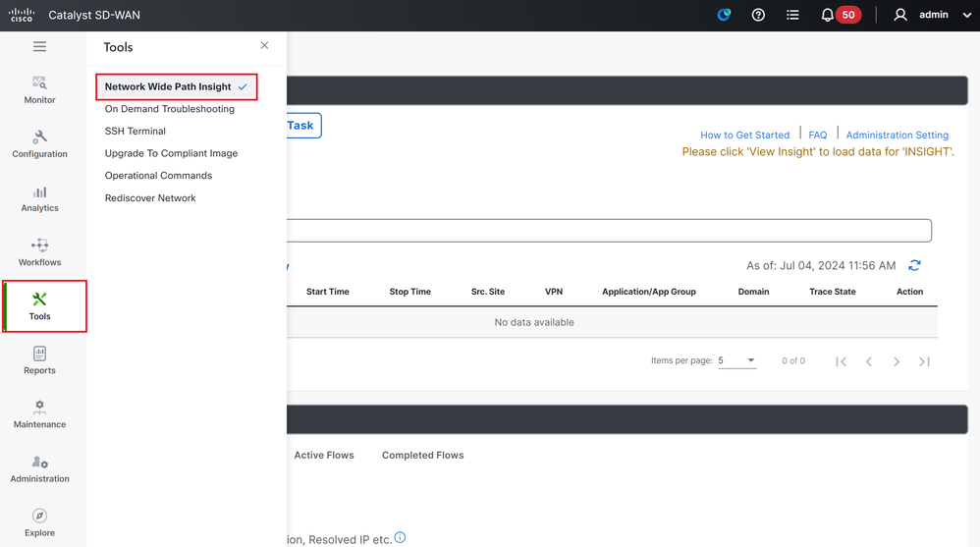Click the Trace State column header
The width and height of the screenshot is (980, 547).
[x=832, y=292]
